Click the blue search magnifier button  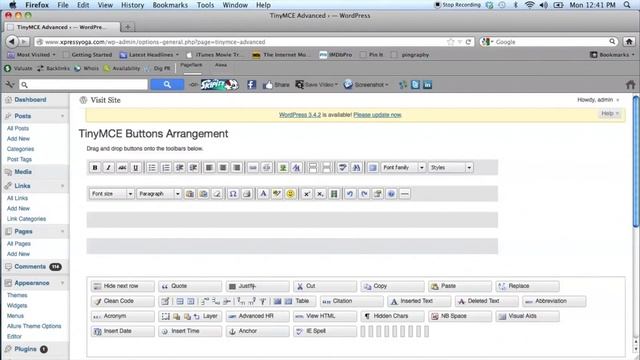point(167,84)
